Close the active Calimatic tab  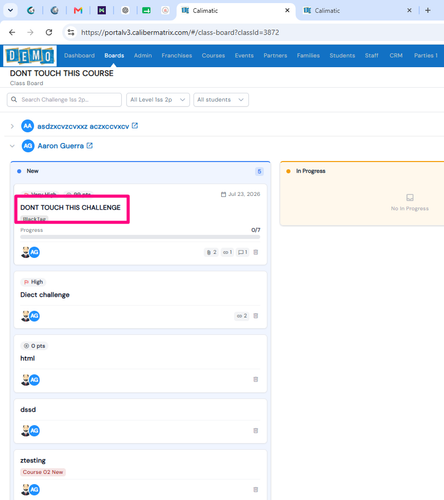[287, 10]
